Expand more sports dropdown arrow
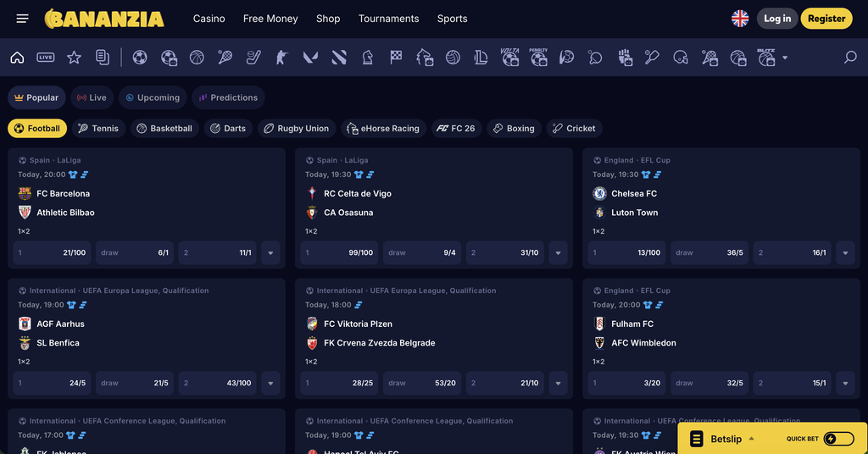 785,58
